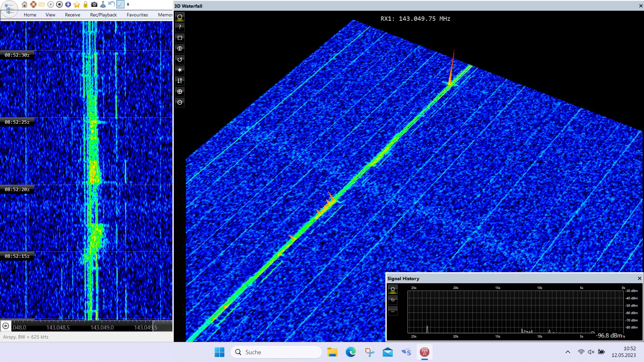Click the up-down arrows icon in 3D Waterfall

pyautogui.click(x=180, y=81)
